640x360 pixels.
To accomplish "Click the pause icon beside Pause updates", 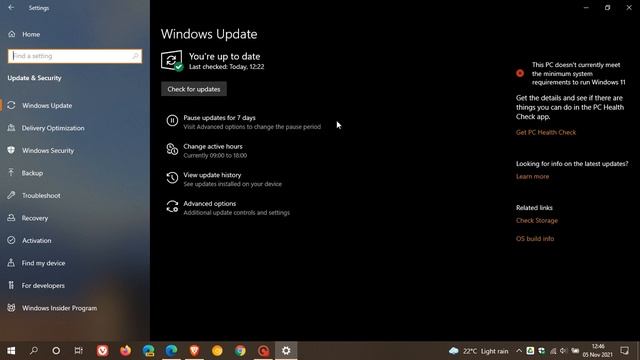I will [172, 121].
